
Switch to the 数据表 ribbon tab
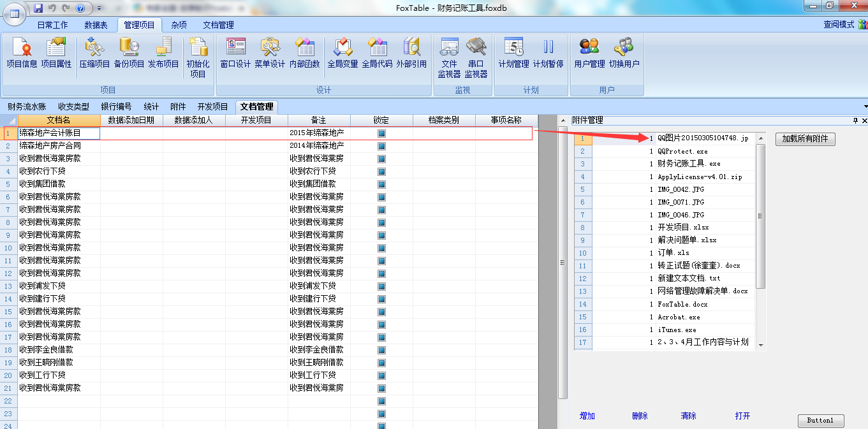click(96, 25)
